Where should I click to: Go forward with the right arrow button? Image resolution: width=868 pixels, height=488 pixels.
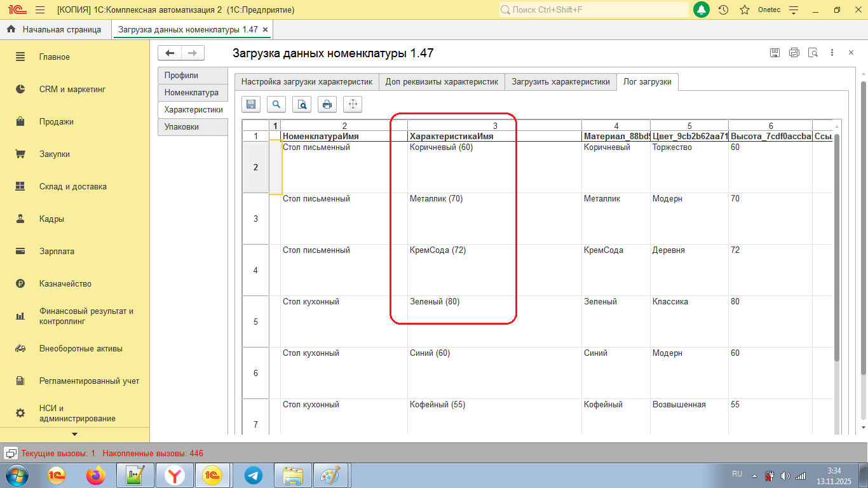coord(193,53)
